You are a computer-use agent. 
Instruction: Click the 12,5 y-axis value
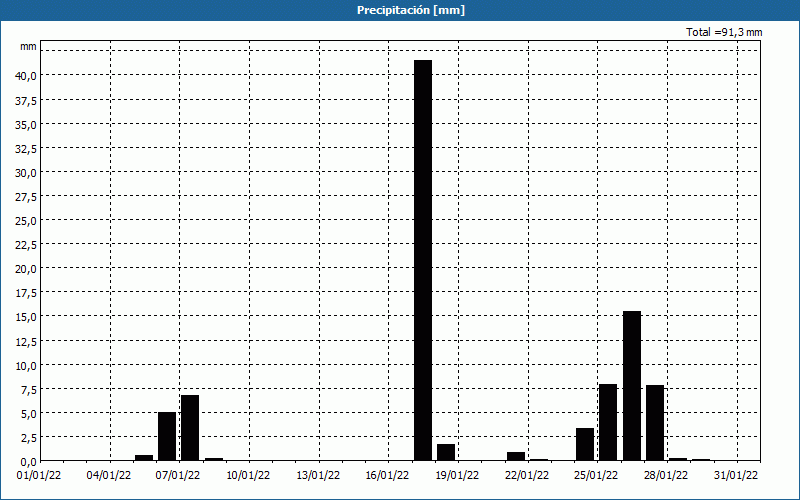click(x=26, y=341)
